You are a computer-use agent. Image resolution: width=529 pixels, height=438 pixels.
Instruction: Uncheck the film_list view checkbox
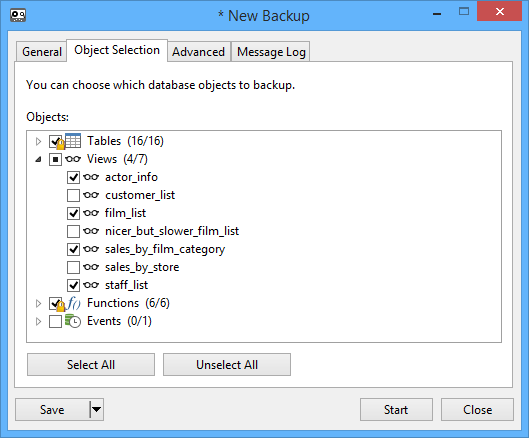click(73, 213)
